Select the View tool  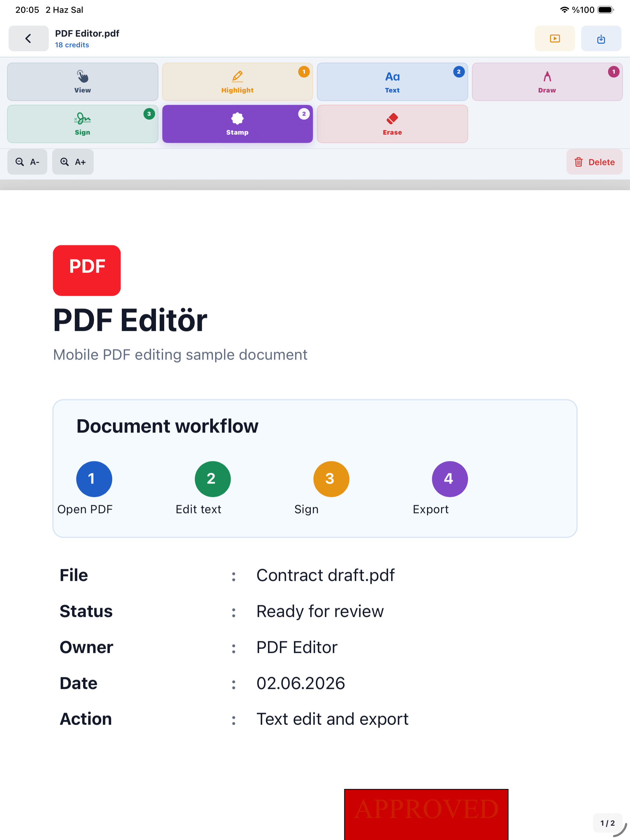82,81
